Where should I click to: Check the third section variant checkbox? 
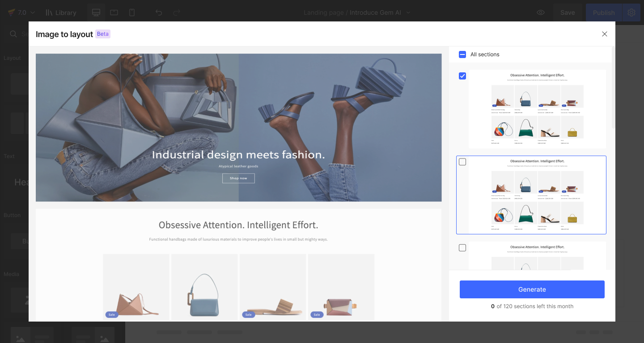point(462,248)
